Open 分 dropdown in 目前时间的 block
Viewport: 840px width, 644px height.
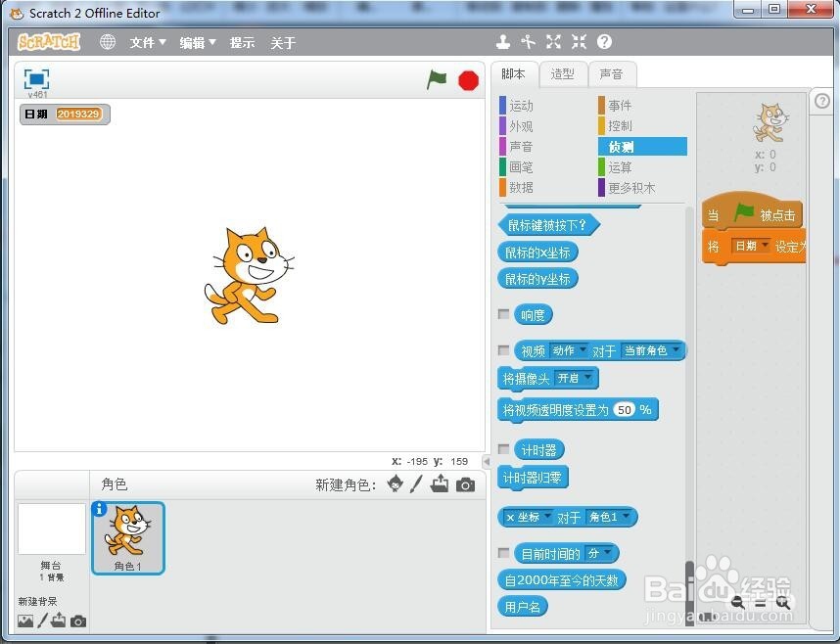600,553
